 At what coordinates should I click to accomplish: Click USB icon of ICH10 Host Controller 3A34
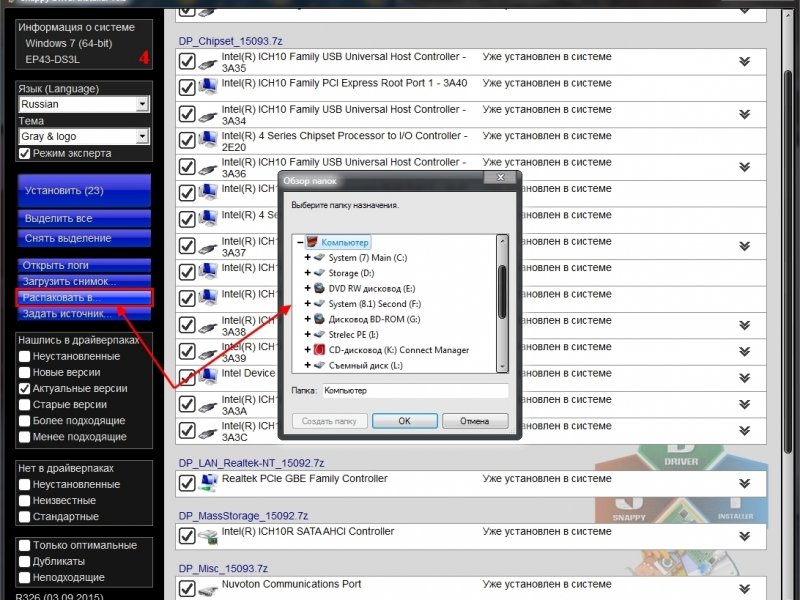click(208, 116)
